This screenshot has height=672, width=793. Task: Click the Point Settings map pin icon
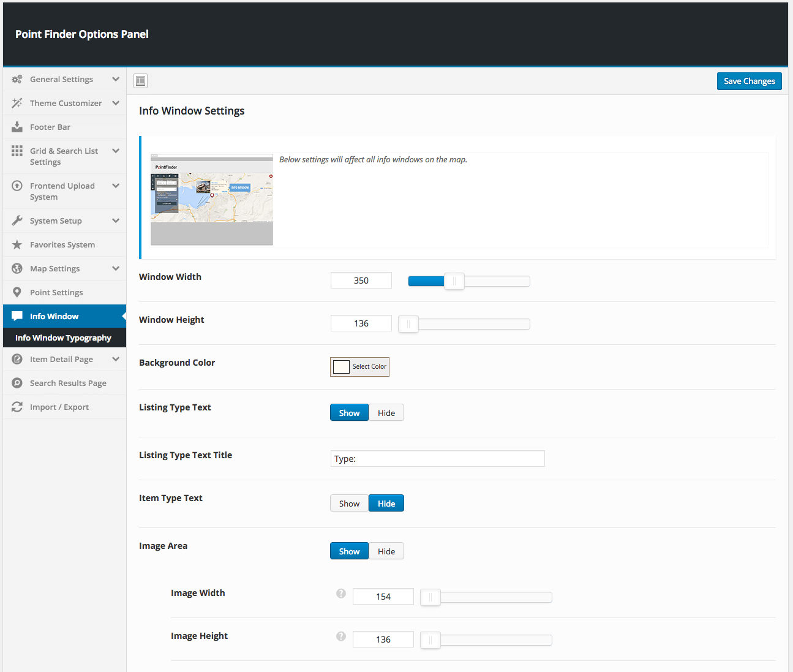17,292
